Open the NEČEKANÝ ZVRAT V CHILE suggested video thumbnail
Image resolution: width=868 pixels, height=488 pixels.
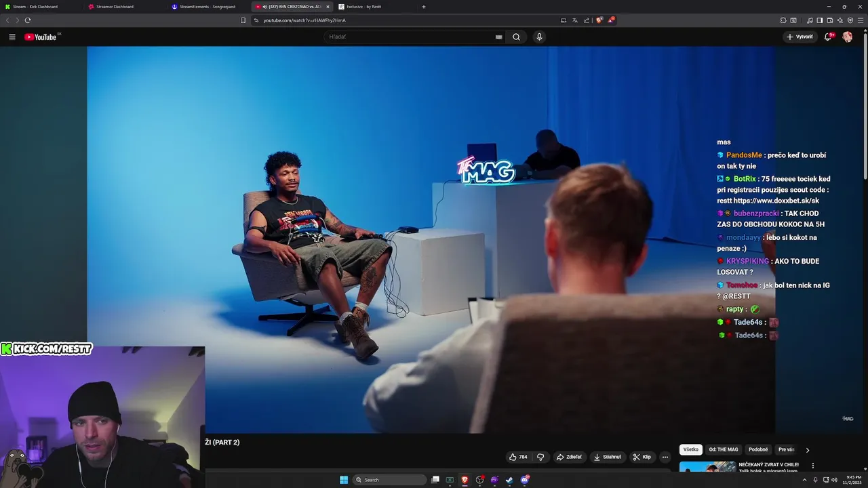pos(708,467)
